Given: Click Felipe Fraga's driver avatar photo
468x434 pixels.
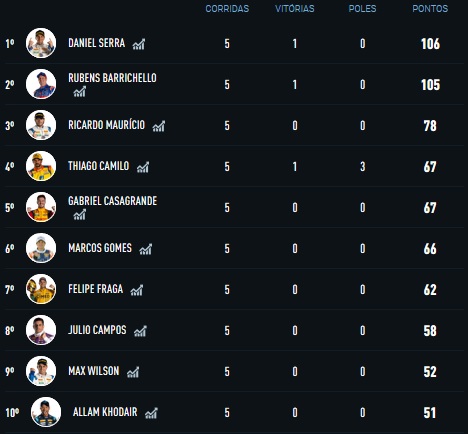Looking at the screenshot, I should pos(41,289).
